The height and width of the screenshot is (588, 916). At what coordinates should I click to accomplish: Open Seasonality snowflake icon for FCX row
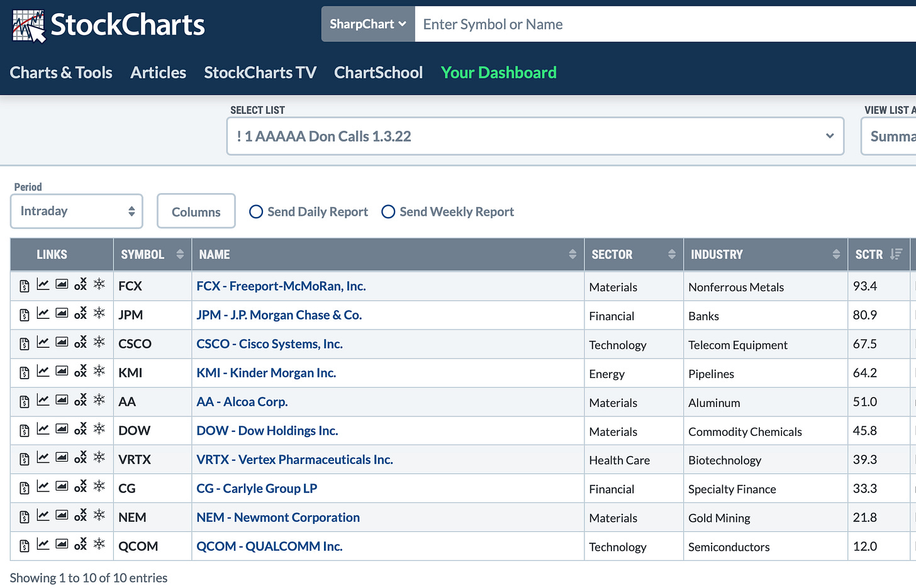click(x=99, y=284)
